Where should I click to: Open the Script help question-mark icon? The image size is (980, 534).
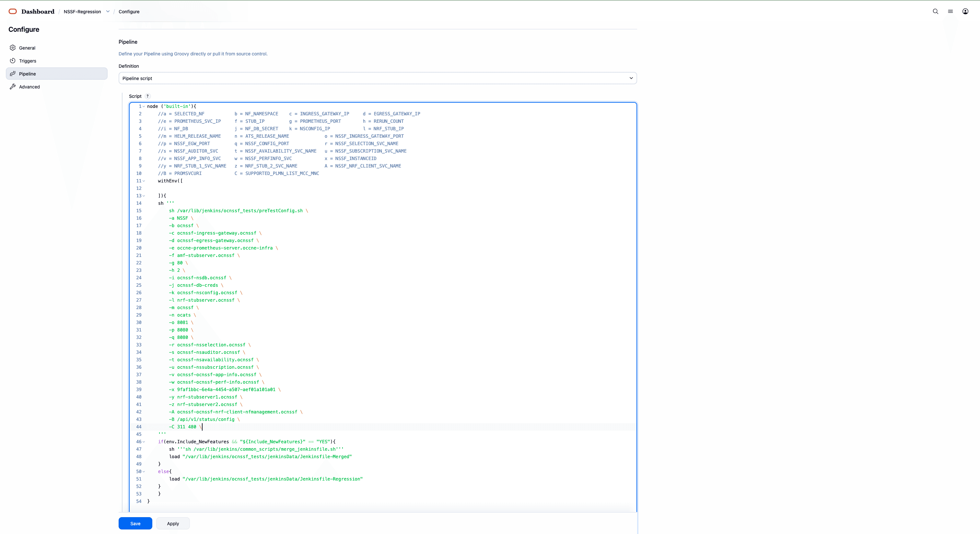pos(147,96)
